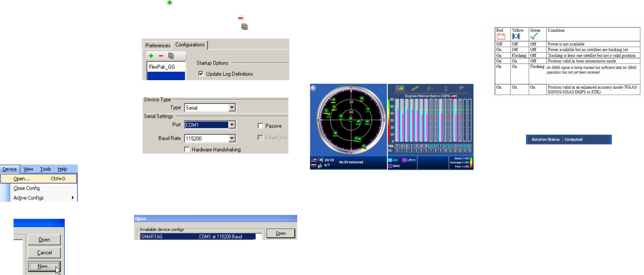Viewport: 644px width, 275px height.
Task: Click the green plus above FlexPak_GG list
Action: click(x=151, y=56)
